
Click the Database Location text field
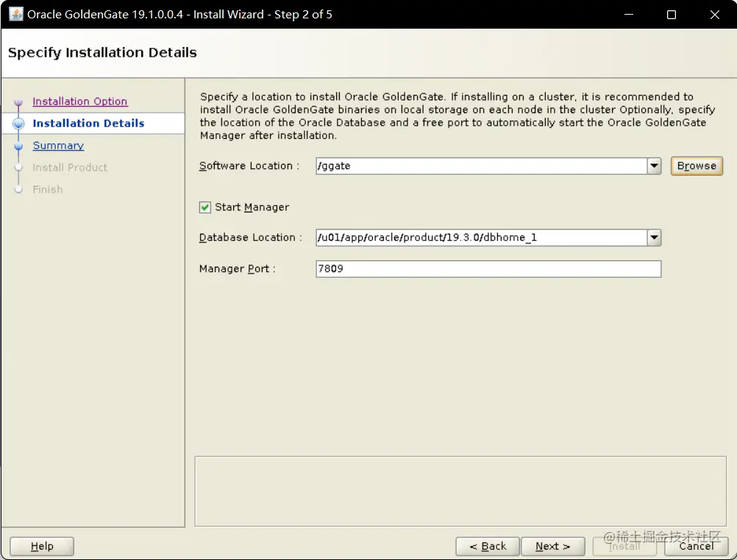[x=481, y=237]
